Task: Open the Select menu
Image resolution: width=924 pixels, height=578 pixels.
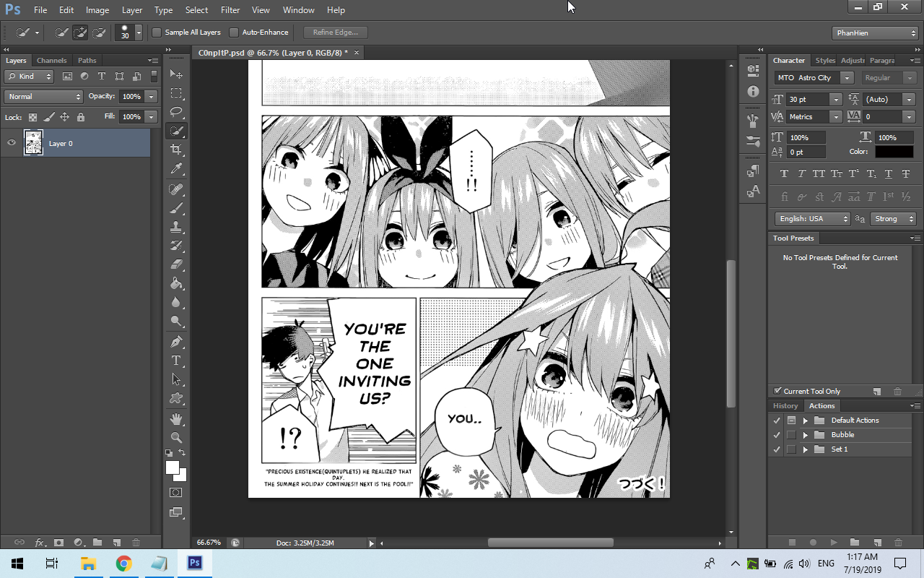Action: [196, 10]
